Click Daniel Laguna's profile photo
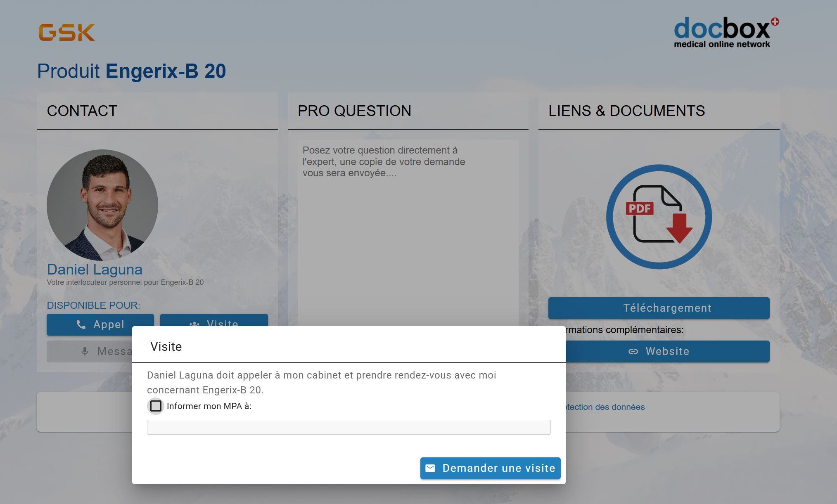This screenshot has height=504, width=837. pos(102,205)
